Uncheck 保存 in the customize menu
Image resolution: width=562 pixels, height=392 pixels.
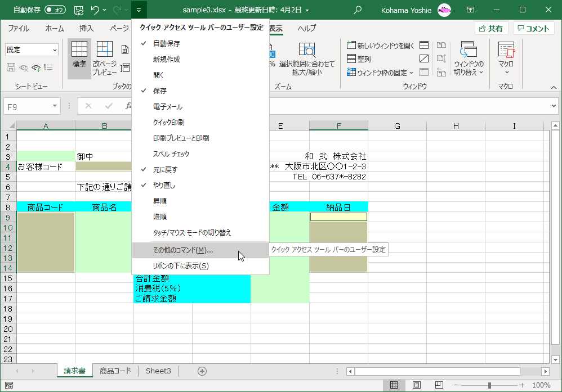(x=200, y=91)
